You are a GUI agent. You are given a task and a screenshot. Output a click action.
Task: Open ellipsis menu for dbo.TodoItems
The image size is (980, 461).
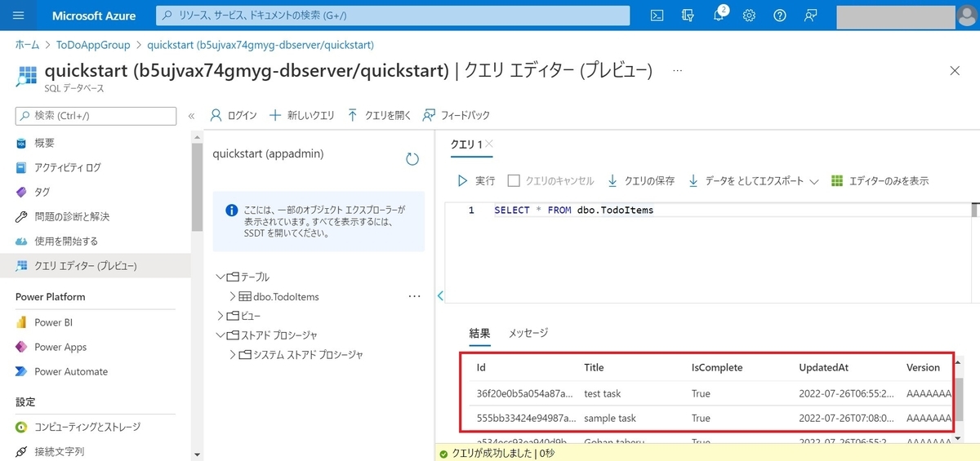pos(414,296)
